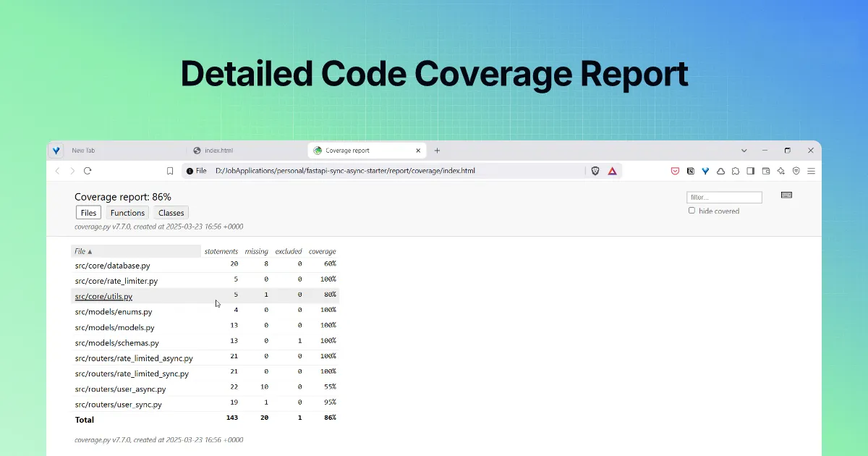
Task: Switch to the index.html tab
Action: click(218, 151)
